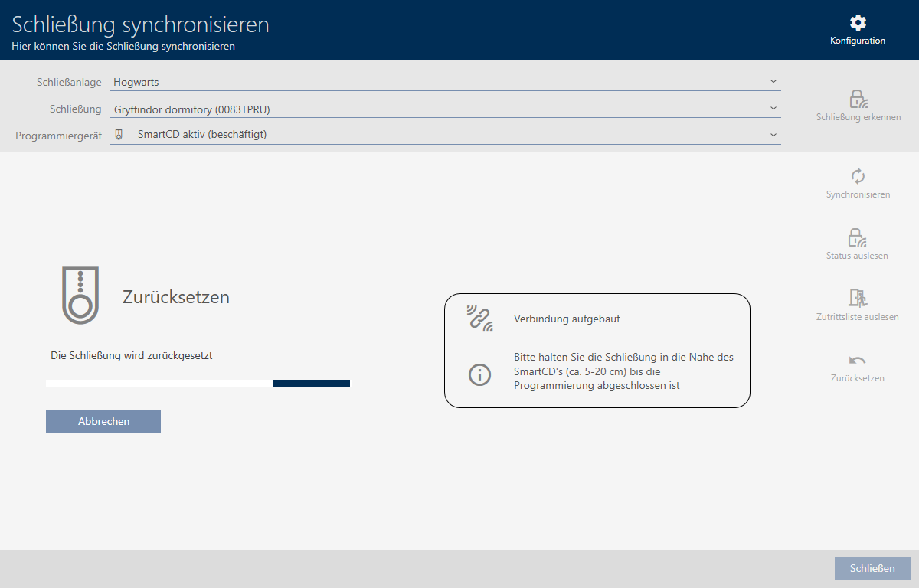
Task: Expand the Programmiergerät dropdown arrow
Action: click(773, 135)
